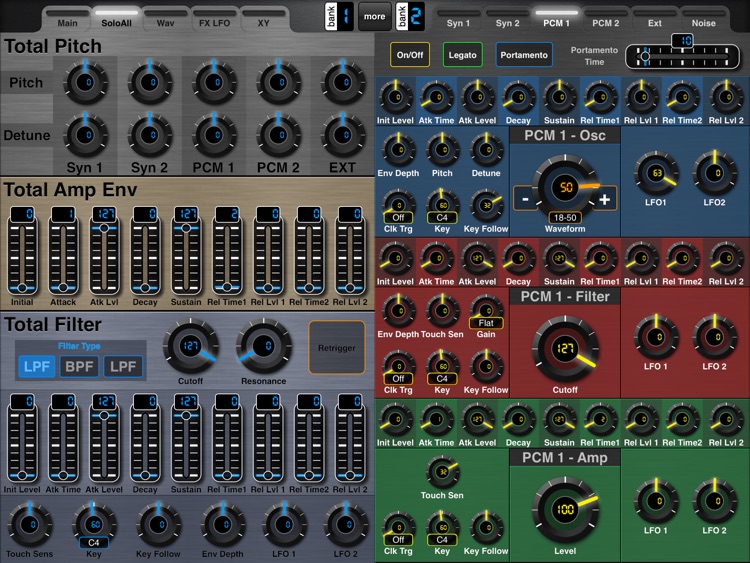The height and width of the screenshot is (563, 750).
Task: Click the PCM 1 Amp Touch Sen knob
Action: [x=442, y=472]
